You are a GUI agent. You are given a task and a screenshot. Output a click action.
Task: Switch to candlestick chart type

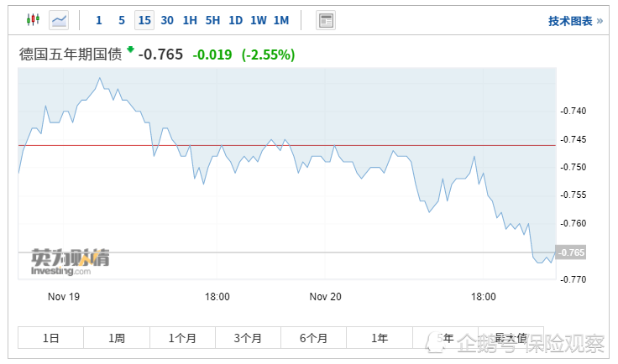33,19
